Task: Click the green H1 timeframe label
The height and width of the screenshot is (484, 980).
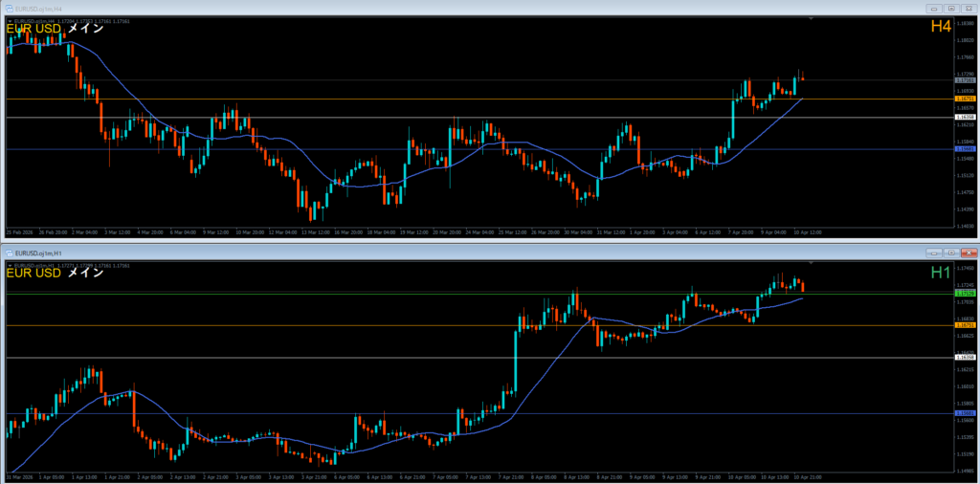Action: (941, 274)
